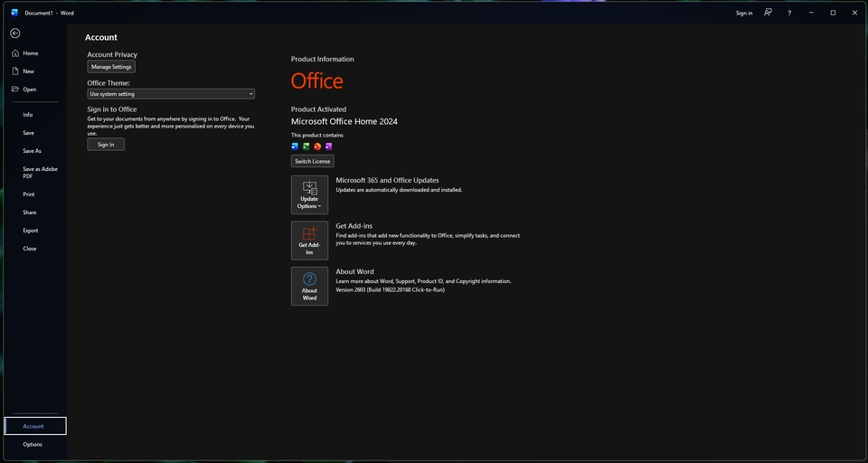Click the Word product icon under This product contains

point(295,146)
